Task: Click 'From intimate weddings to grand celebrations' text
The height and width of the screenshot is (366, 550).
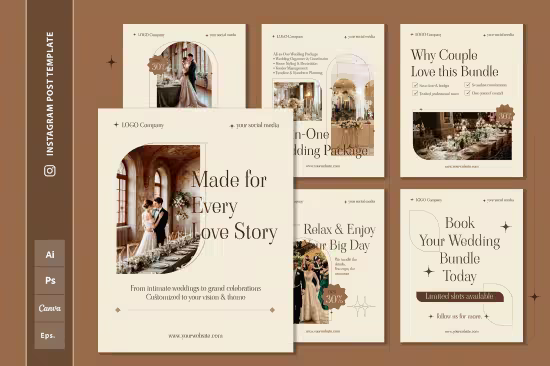Action: pyautogui.click(x=196, y=288)
